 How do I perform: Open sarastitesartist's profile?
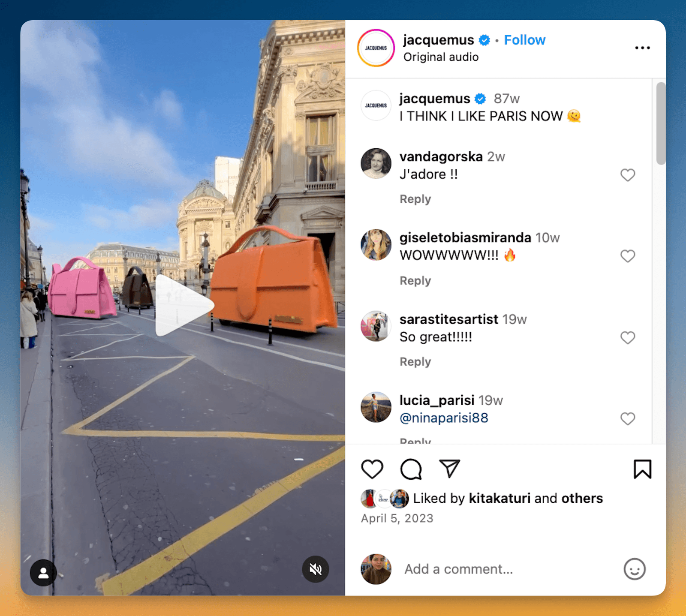448,319
